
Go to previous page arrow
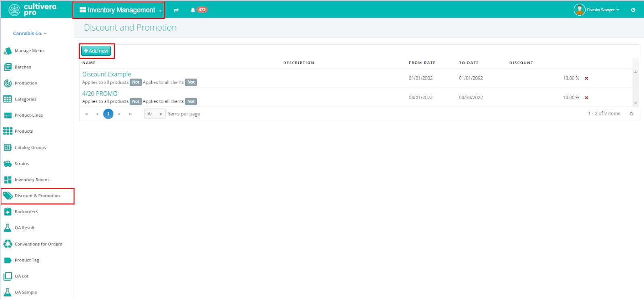[97, 114]
